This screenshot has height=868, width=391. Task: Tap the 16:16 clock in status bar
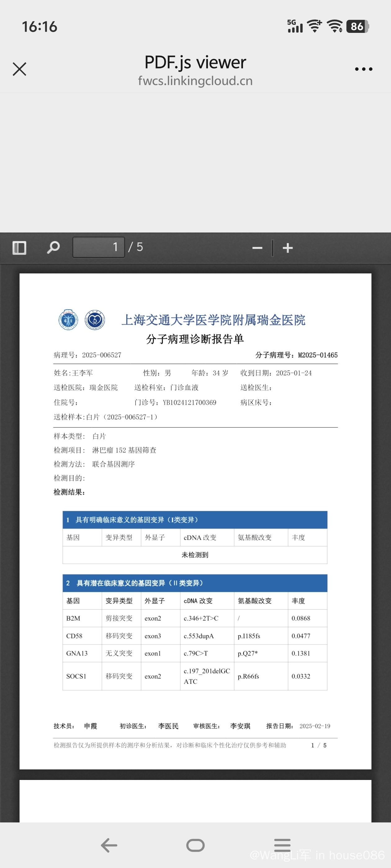point(39,27)
